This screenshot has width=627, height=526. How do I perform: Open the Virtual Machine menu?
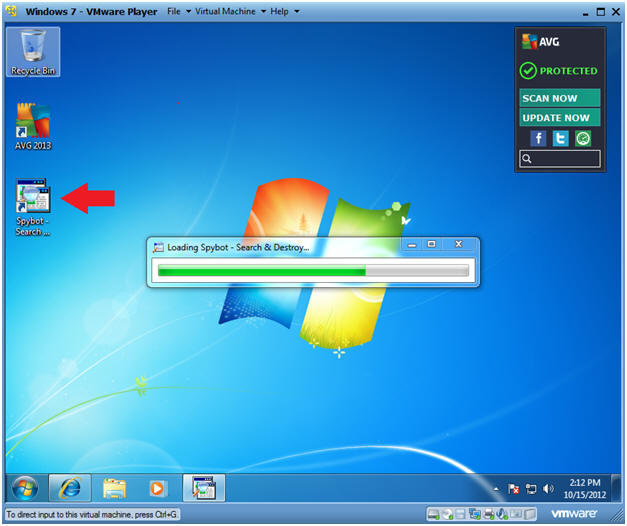click(230, 12)
